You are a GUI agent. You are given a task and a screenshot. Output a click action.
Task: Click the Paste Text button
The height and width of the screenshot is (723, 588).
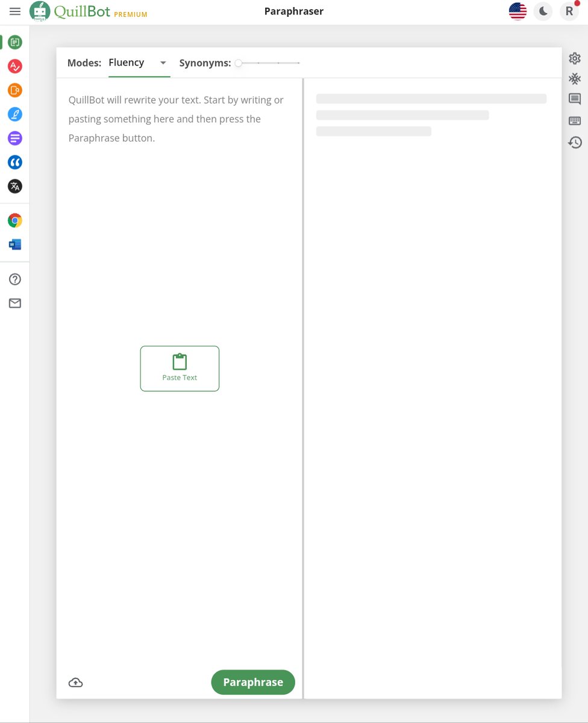(180, 369)
